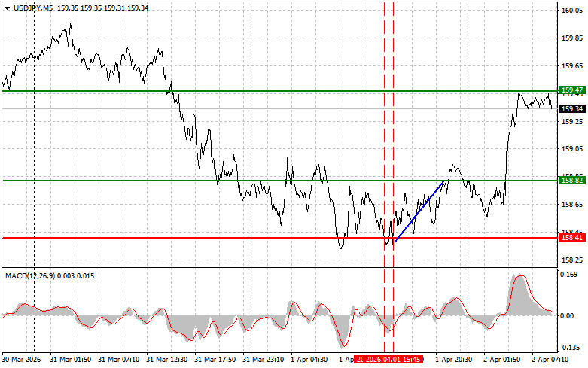
Task: Click the red 2026.04.01 15:45 date label
Action: pos(388,360)
